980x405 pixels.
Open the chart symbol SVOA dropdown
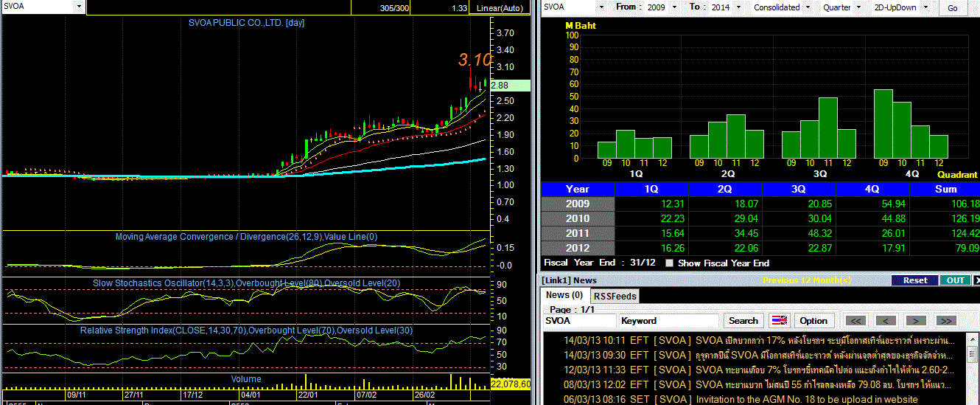pyautogui.click(x=79, y=7)
